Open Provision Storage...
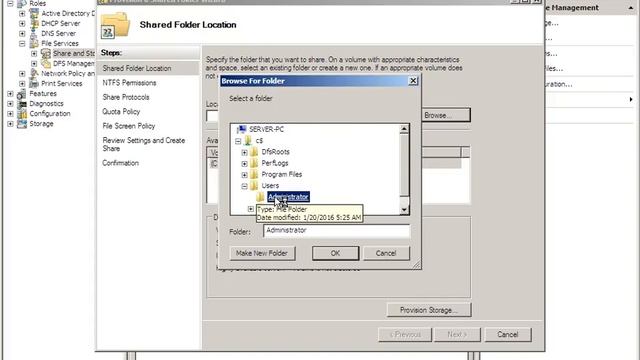The width and height of the screenshot is (640, 360). tap(429, 310)
